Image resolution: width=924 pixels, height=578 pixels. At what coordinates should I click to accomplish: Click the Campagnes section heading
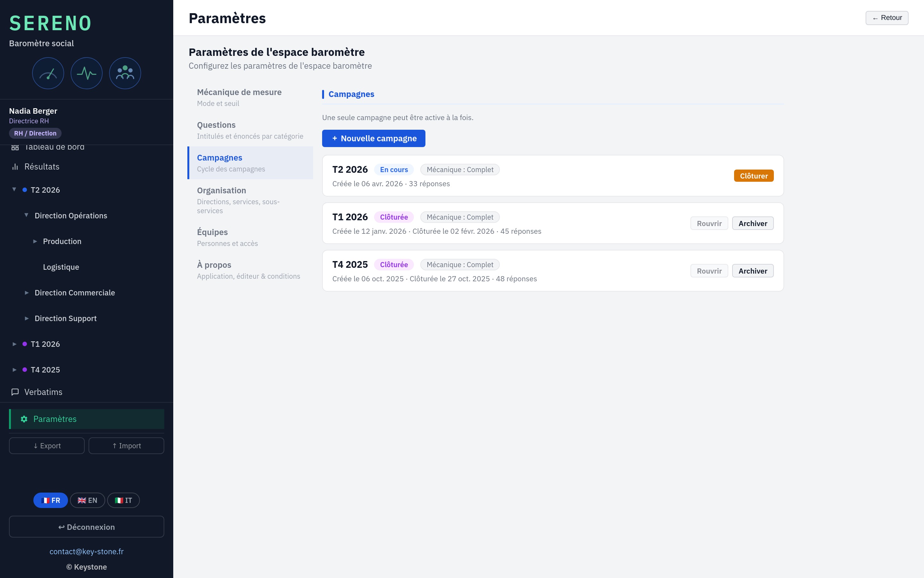pos(351,94)
